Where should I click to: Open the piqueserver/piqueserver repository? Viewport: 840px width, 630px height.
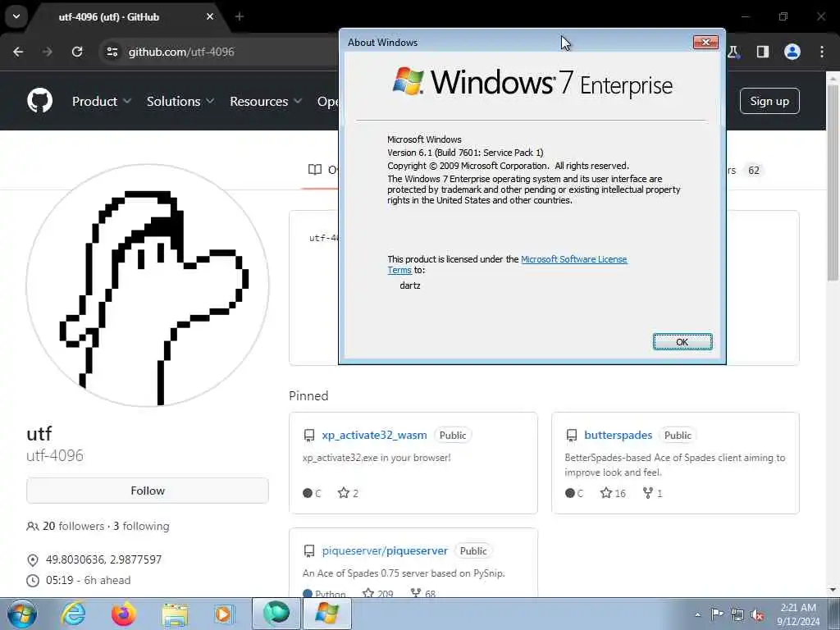pyautogui.click(x=385, y=550)
